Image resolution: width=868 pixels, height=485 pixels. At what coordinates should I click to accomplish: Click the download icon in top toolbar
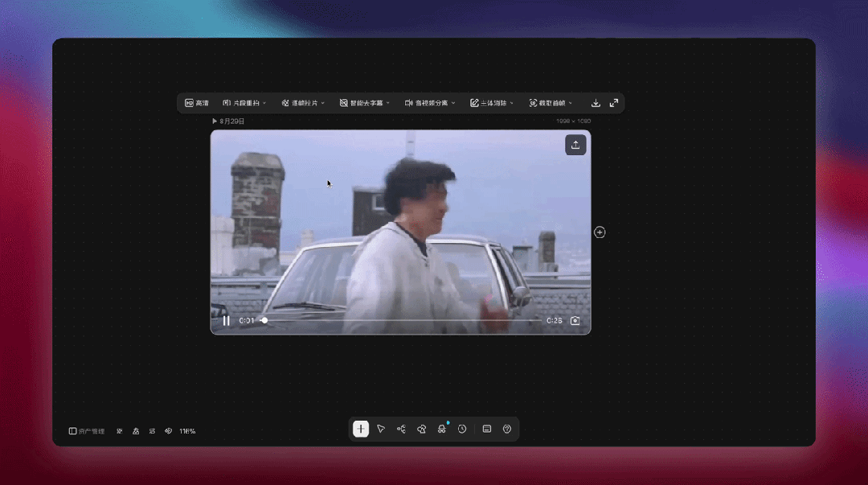tap(596, 103)
